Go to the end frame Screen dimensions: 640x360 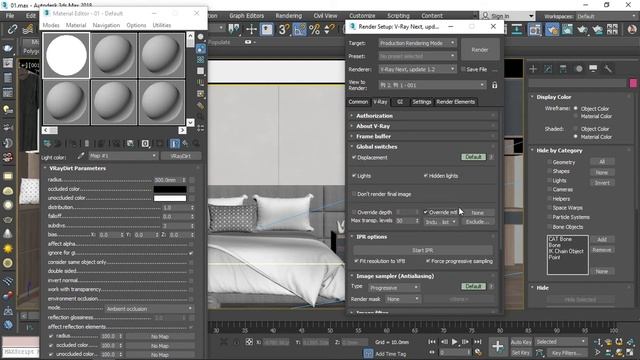(478, 342)
